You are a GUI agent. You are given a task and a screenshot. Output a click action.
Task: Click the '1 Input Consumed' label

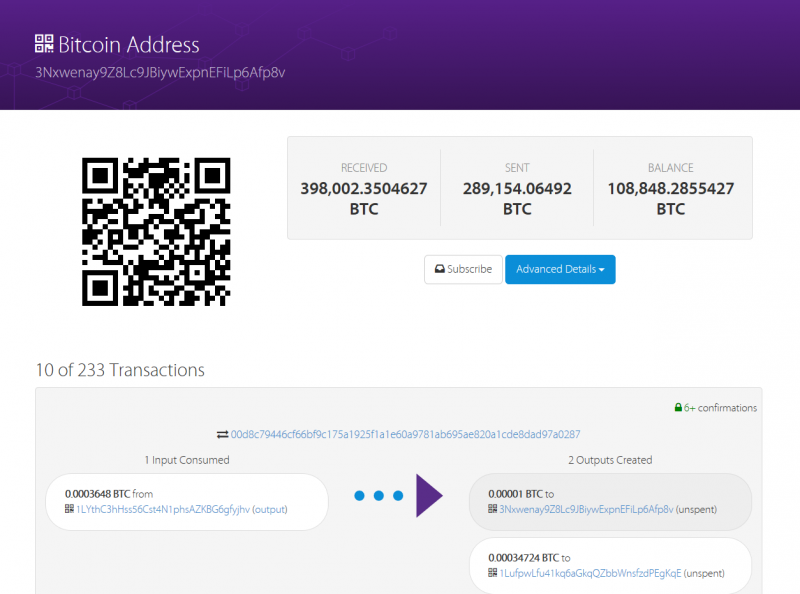point(187,460)
